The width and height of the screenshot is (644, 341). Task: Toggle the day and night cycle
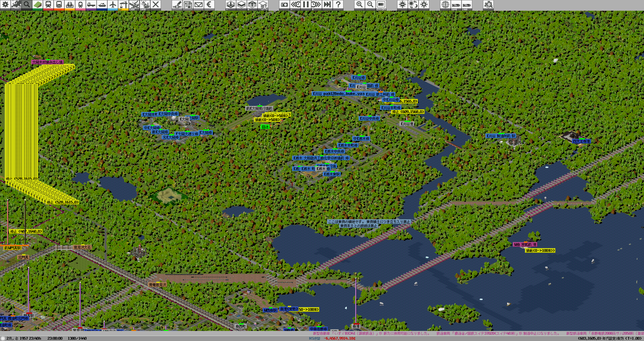point(413,5)
